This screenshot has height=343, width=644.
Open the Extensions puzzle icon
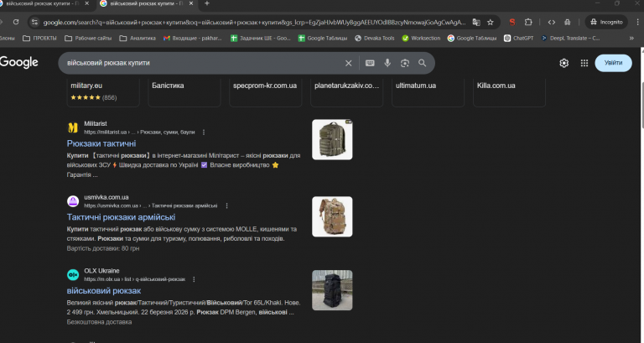click(528, 22)
